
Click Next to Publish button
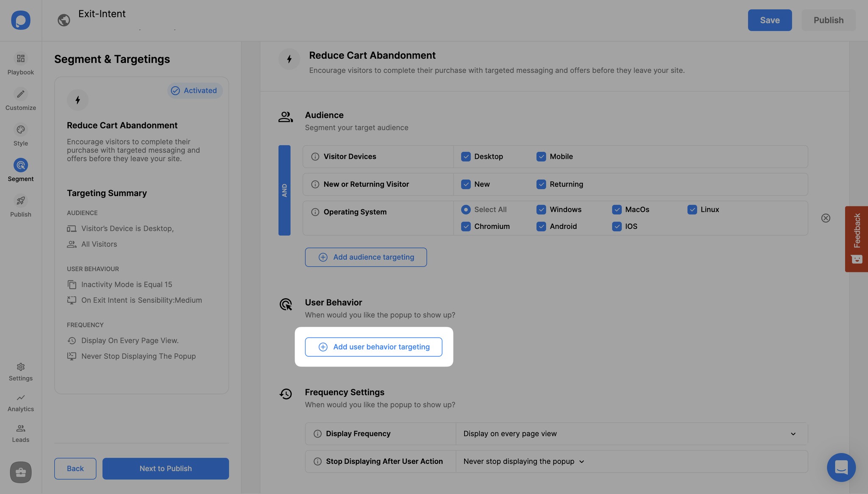tap(166, 469)
